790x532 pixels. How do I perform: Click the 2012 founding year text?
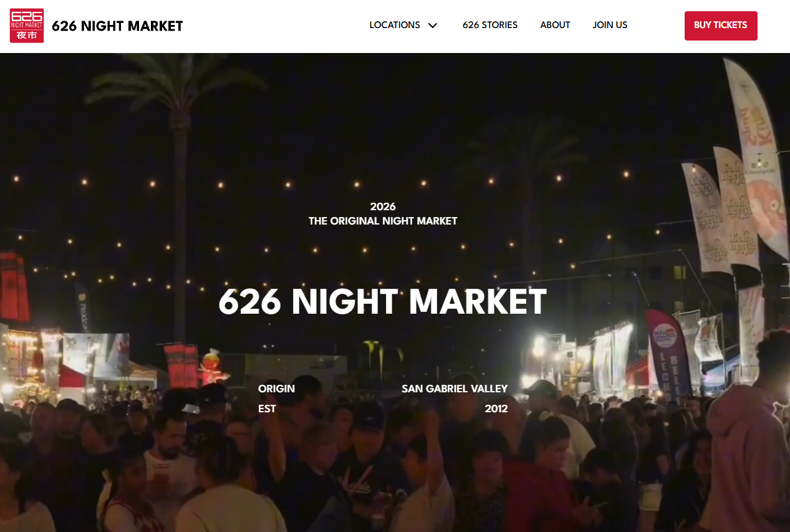point(496,409)
